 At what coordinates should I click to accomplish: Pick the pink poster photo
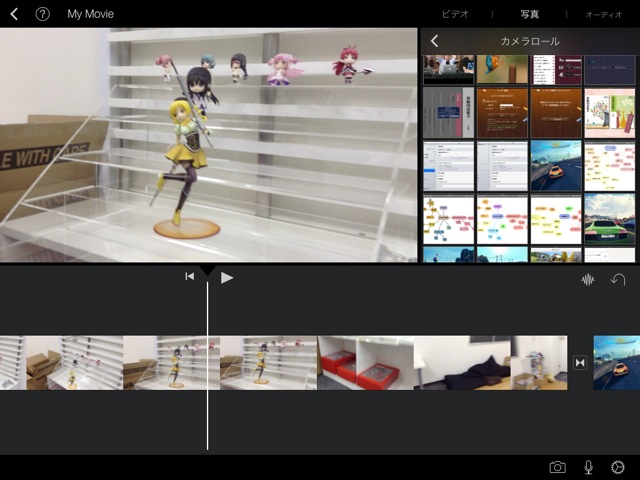609,113
